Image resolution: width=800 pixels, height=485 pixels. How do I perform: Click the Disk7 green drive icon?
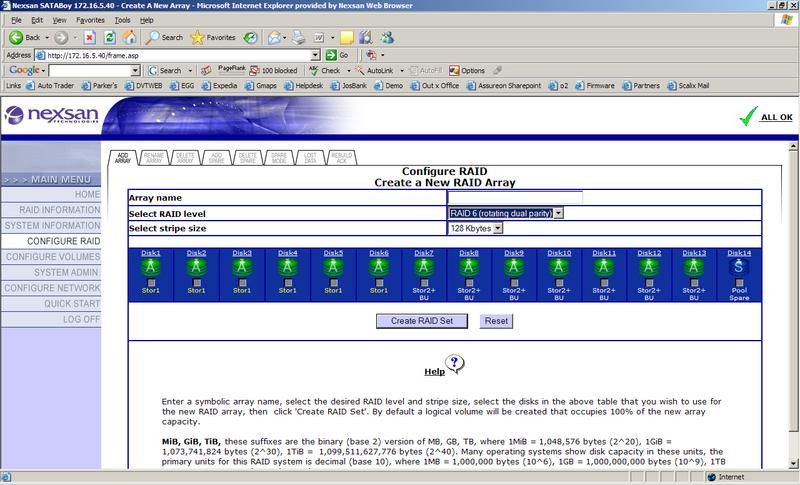(x=424, y=267)
